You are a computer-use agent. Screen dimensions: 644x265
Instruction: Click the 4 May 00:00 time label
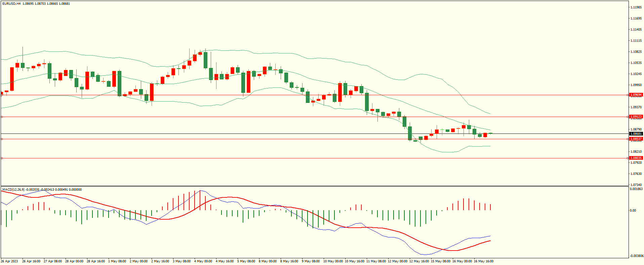click(203, 261)
